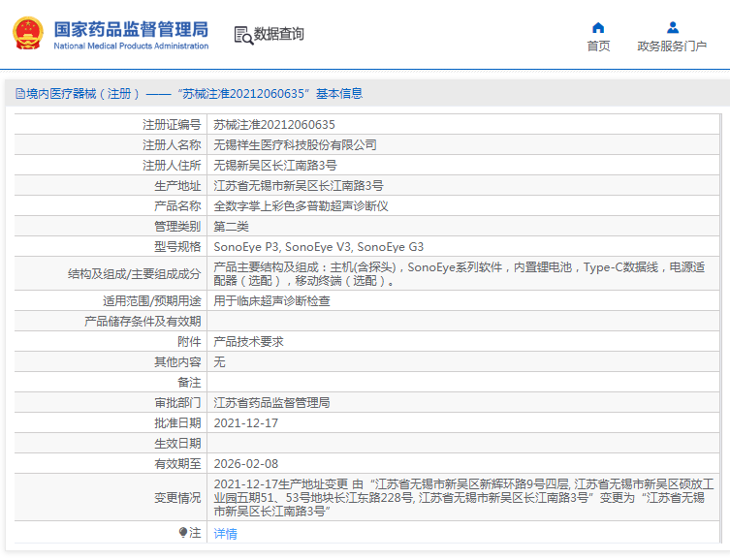
Task: Click the 首页 home icon
Action: point(598,28)
